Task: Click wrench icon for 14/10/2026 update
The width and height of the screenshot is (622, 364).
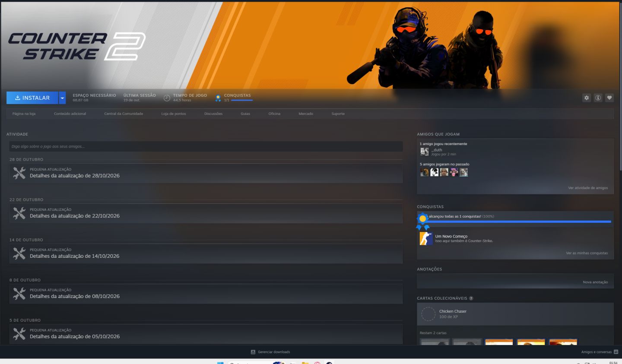Action: 19,253
